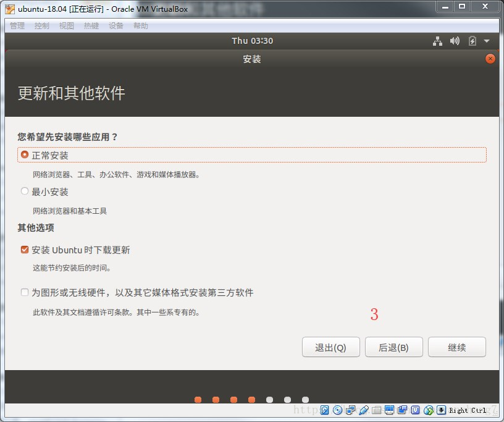
Task: Click the 后退(B) button
Action: click(393, 347)
